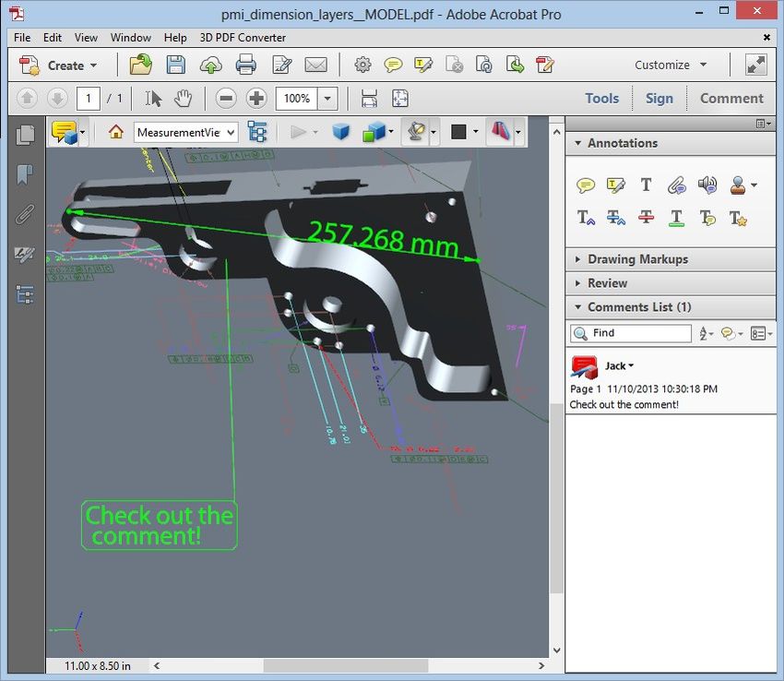This screenshot has width=784, height=681.
Task: Click the horizontal scrollbar thumb
Action: [x=346, y=666]
